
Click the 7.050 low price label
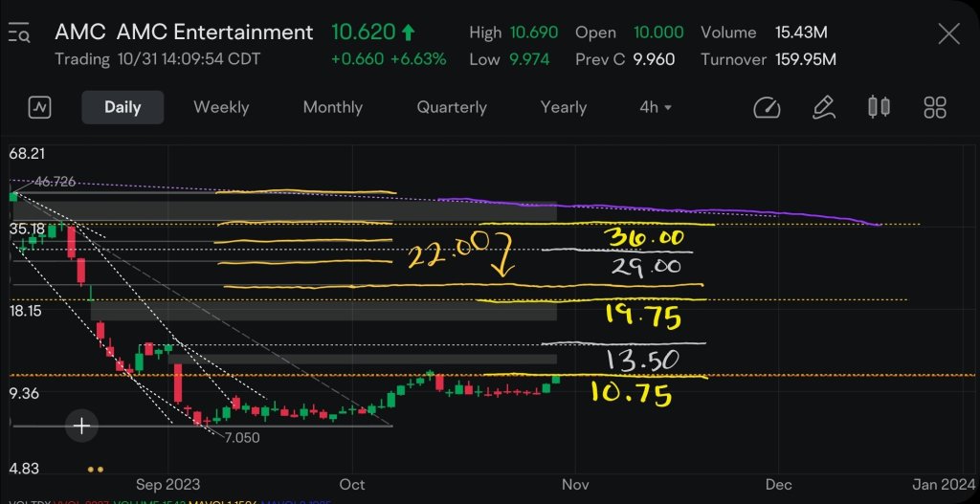click(x=242, y=438)
